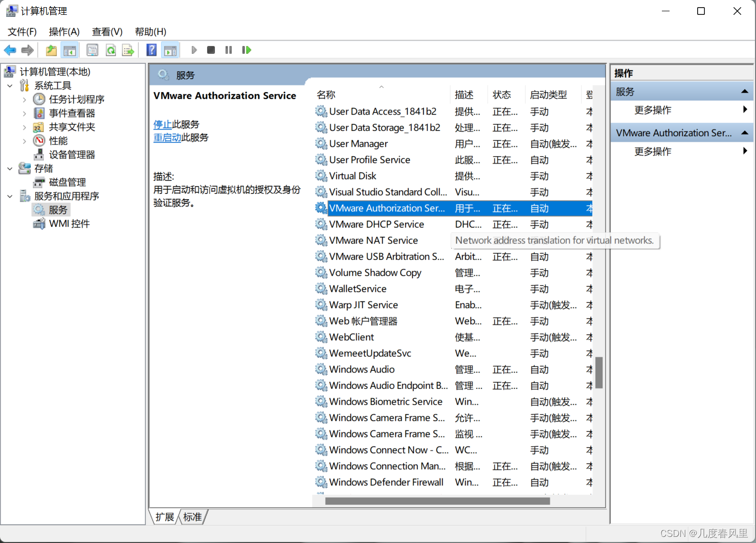Click the Pause service icon
This screenshot has width=756, height=543.
tap(229, 50)
